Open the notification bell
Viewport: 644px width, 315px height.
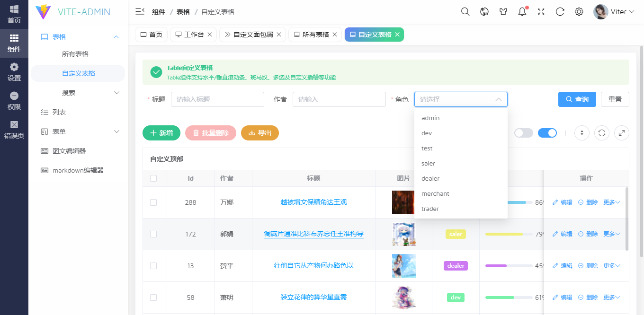point(522,11)
